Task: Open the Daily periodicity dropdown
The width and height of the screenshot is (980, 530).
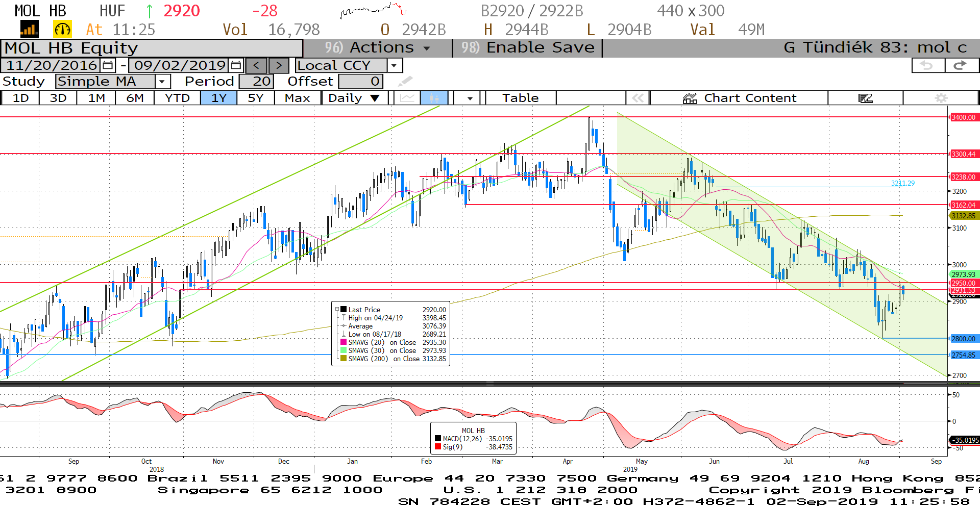Action: 354,98
